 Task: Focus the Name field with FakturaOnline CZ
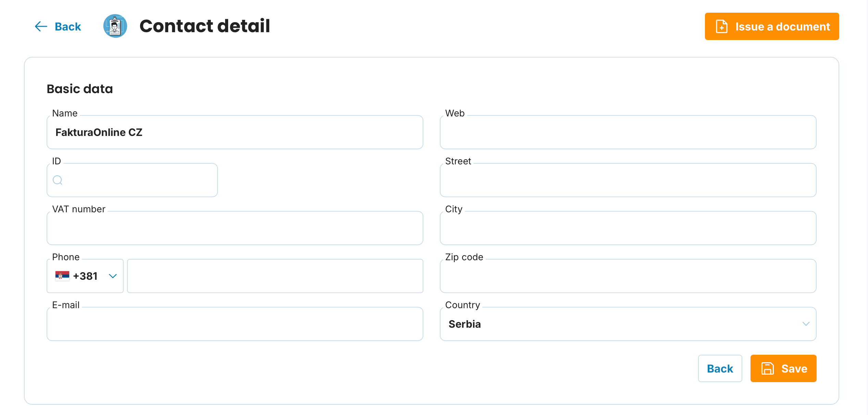coord(235,132)
